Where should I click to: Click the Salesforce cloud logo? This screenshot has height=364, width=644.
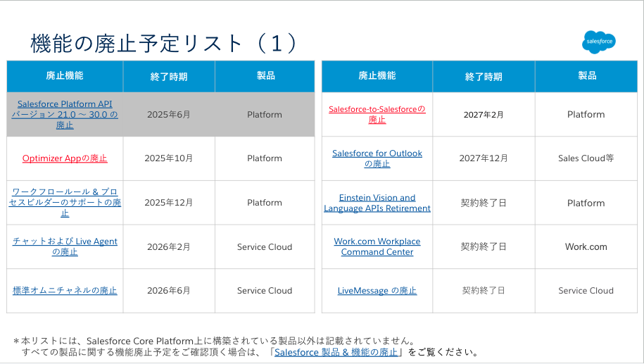599,42
